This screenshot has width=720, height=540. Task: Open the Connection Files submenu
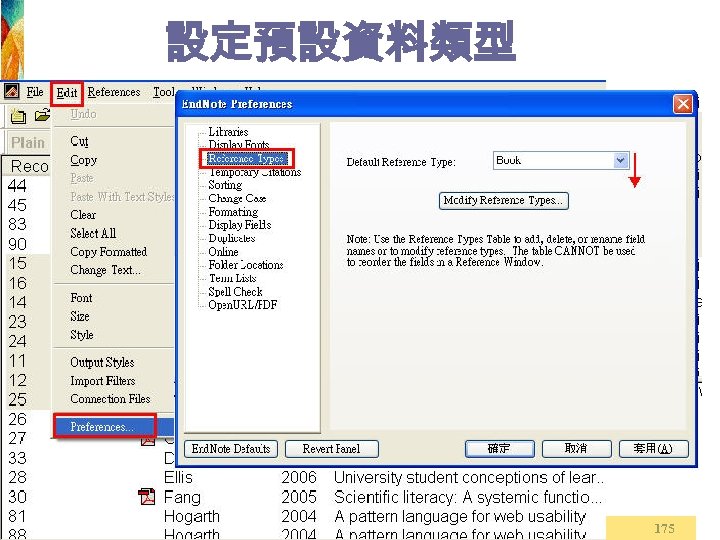110,399
